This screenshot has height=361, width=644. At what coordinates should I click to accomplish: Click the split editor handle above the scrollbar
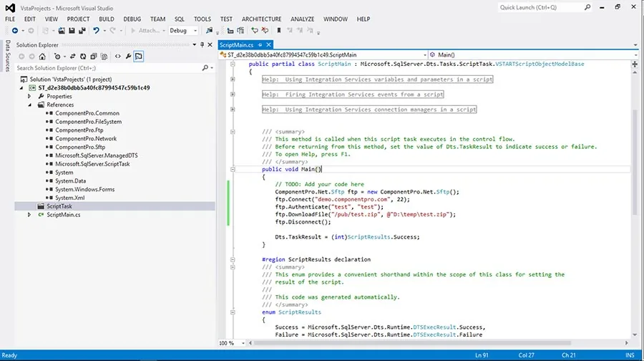tap(635, 64)
